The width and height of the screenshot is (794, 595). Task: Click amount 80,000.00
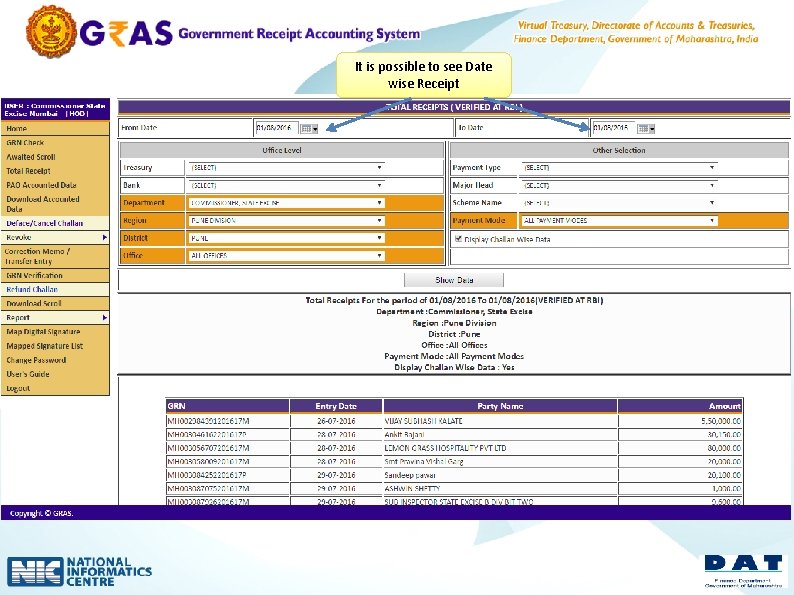(x=724, y=448)
